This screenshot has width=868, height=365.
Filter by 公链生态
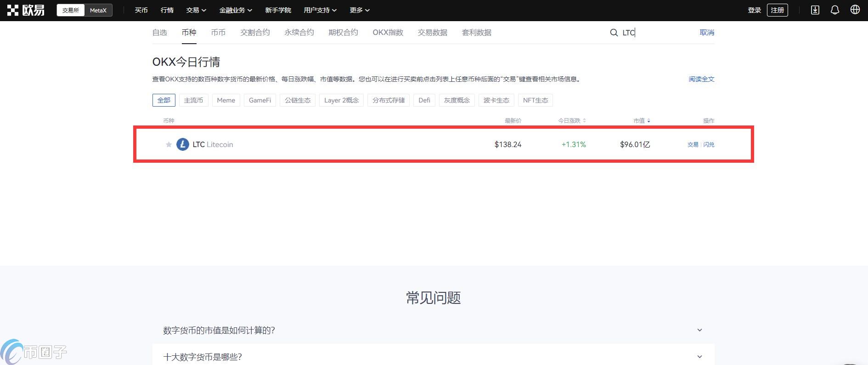(298, 100)
